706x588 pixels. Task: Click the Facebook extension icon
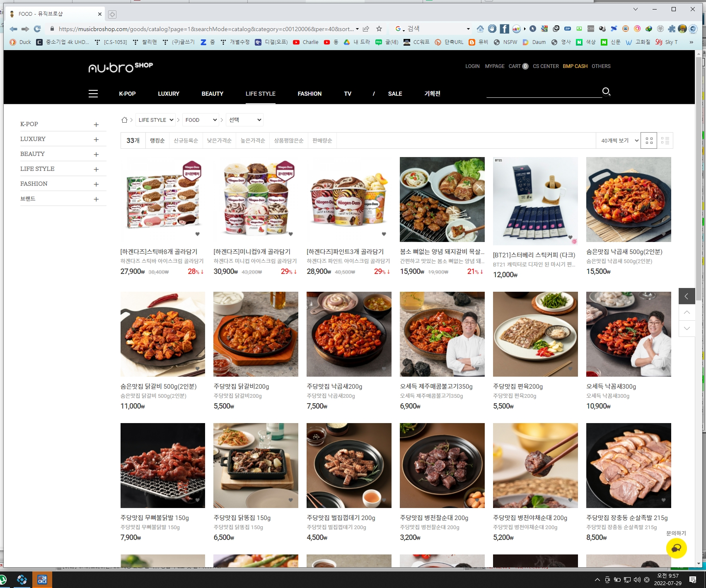point(504,29)
